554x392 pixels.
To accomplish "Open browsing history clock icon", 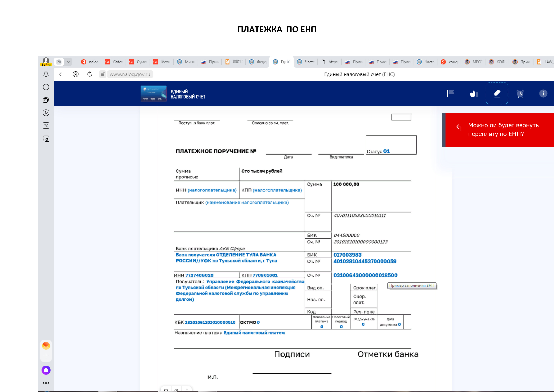I will 46,87.
